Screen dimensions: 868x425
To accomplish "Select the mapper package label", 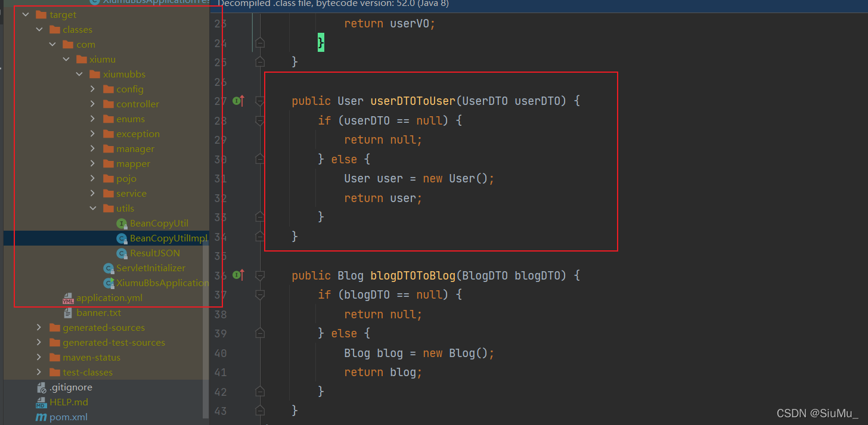I will point(133,164).
